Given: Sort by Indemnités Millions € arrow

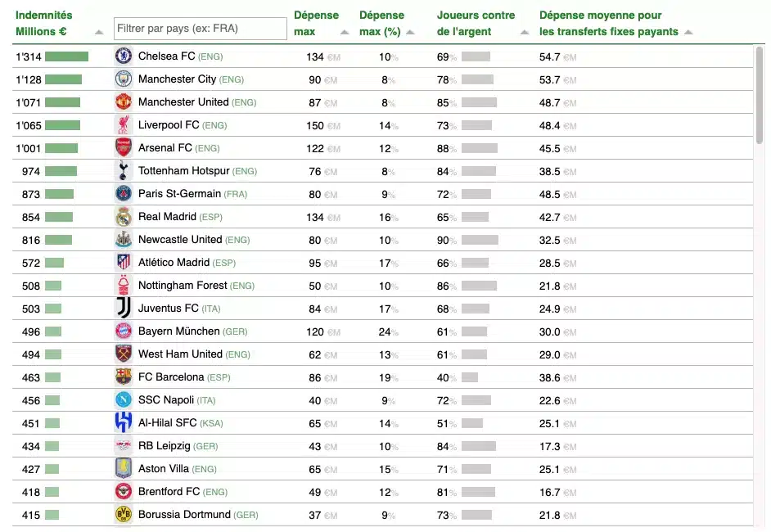Looking at the screenshot, I should pyautogui.click(x=99, y=33).
